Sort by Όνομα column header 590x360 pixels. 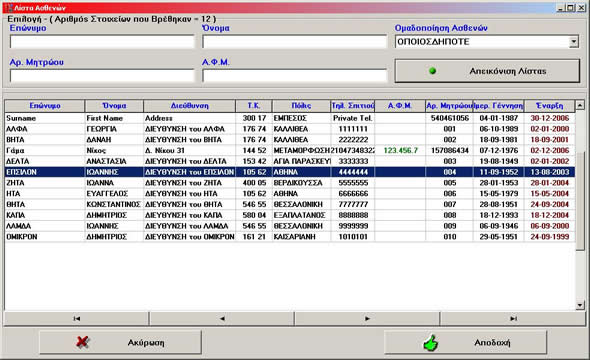pyautogui.click(x=114, y=106)
